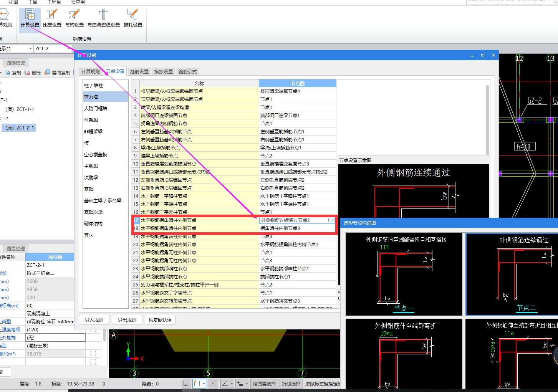Select 砌体结构 category
This screenshot has height=392, width=558.
[105, 223]
